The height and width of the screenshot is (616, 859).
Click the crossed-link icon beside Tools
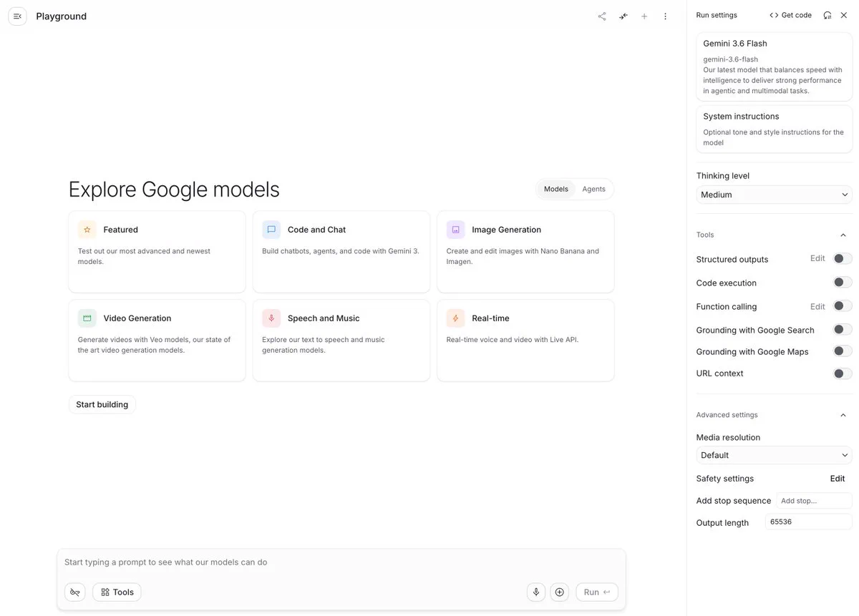click(75, 592)
